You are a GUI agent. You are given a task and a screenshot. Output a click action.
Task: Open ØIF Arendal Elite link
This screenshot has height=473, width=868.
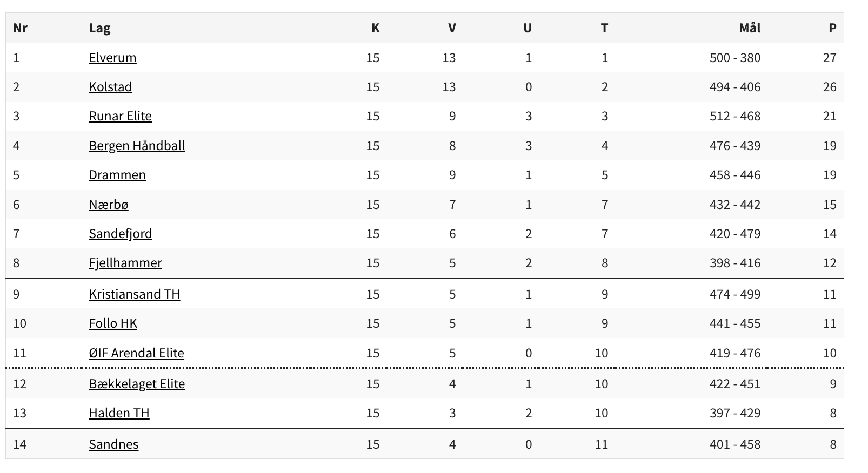click(136, 353)
